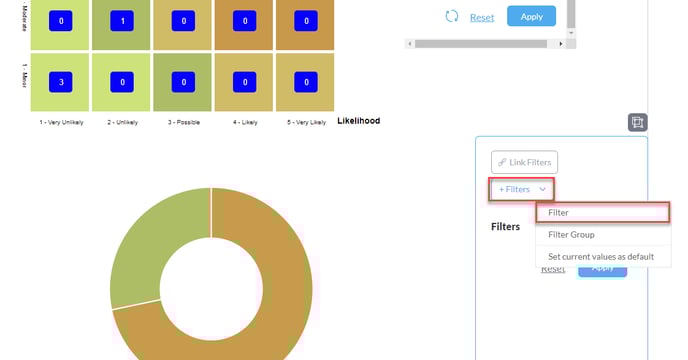Click the blue Apply button at top
Image resolution: width=688 pixels, height=360 pixels.
coord(531,16)
